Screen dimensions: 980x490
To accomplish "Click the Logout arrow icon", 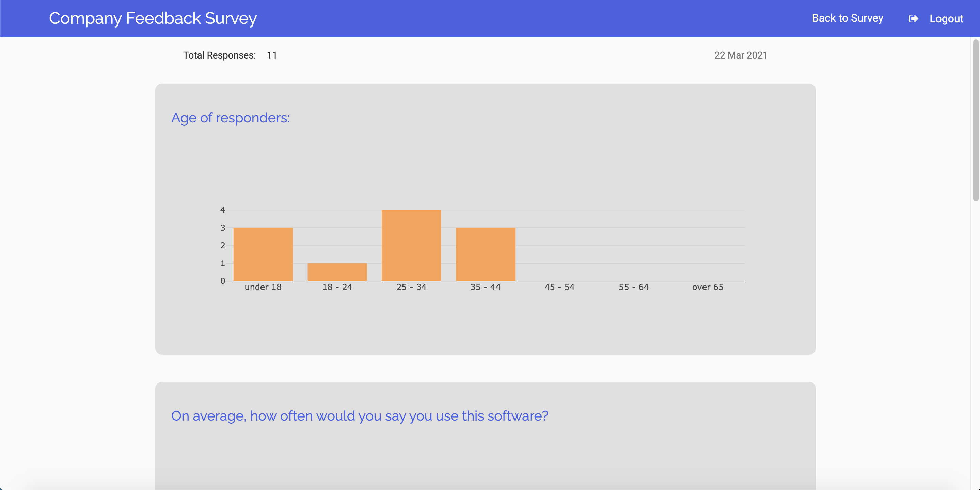I will [913, 19].
